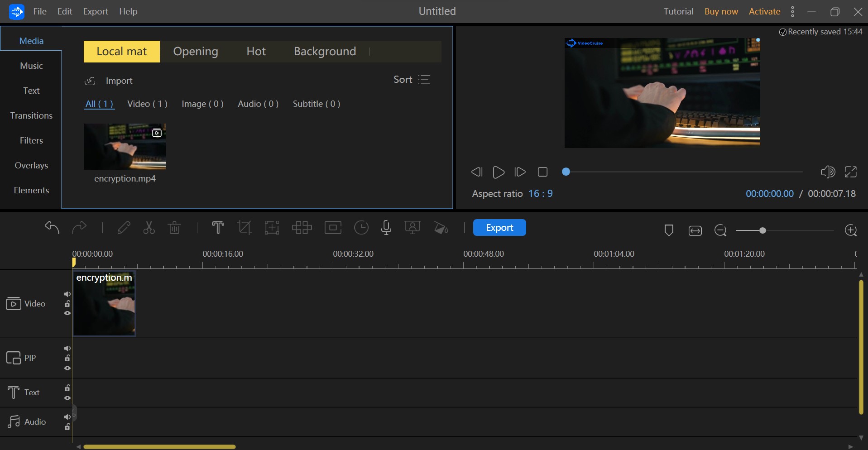The image size is (868, 450).
Task: Zoom in the timeline
Action: coord(851,230)
